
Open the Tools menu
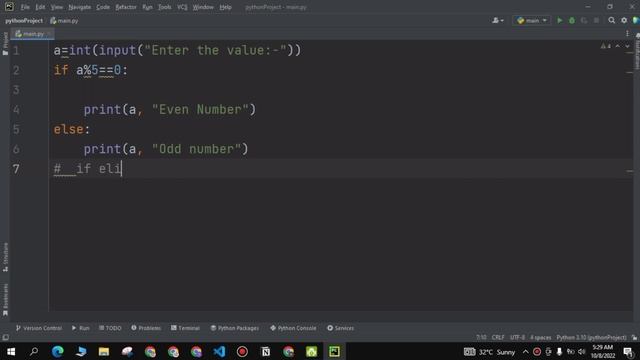(x=164, y=7)
